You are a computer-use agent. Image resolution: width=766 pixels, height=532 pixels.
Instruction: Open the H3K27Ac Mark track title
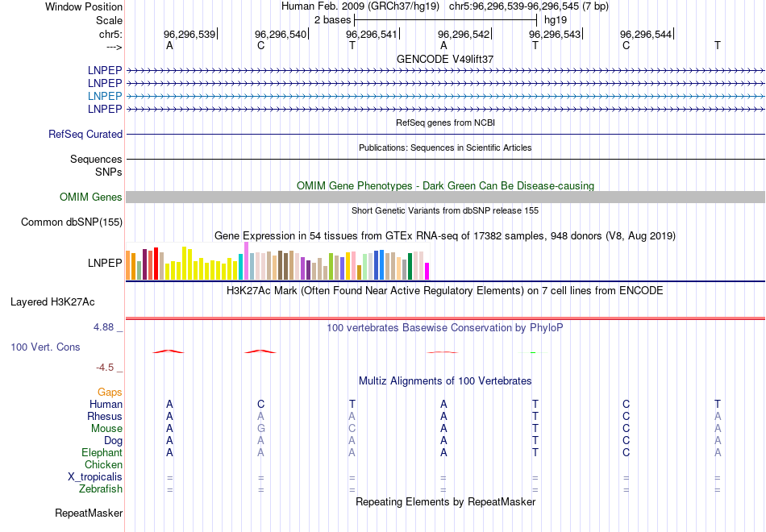click(x=445, y=291)
